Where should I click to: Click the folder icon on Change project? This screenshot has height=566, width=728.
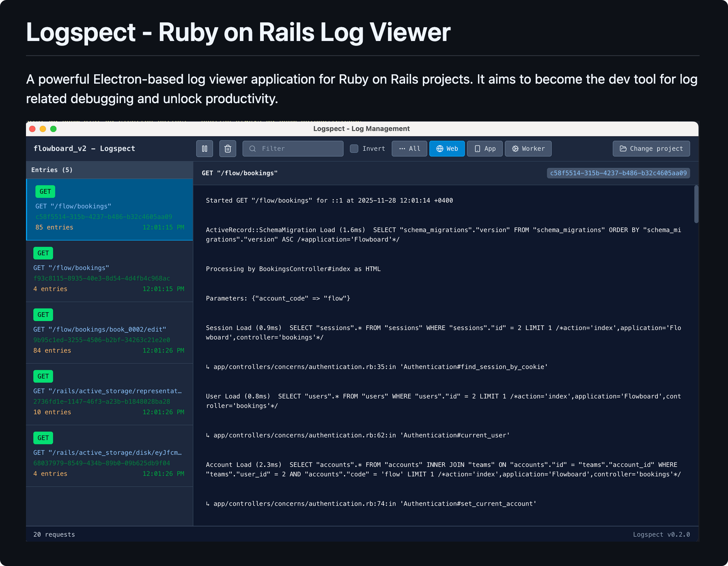point(623,149)
